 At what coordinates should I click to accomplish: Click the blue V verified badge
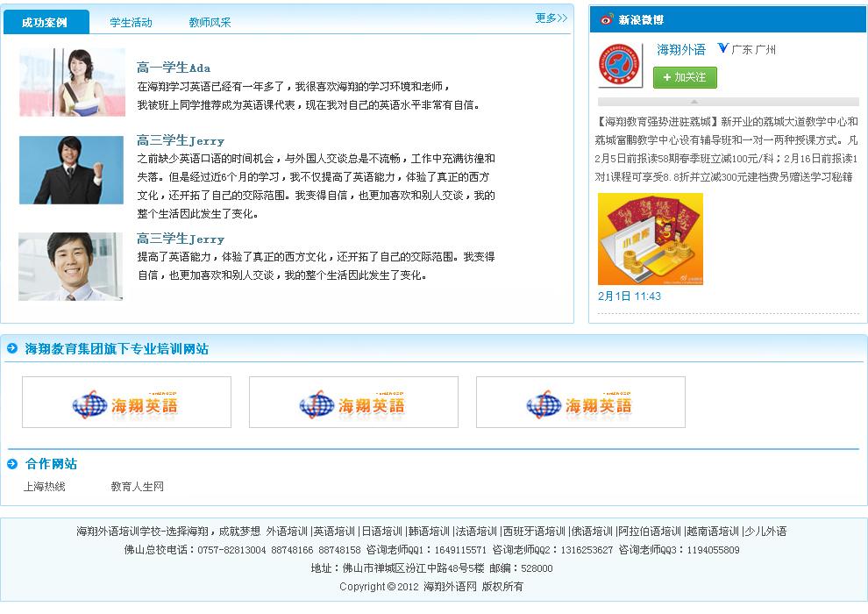[722, 49]
